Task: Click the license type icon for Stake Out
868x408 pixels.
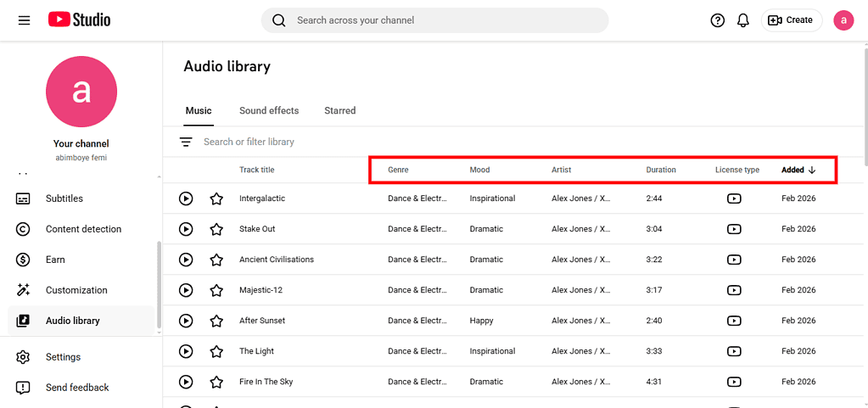Action: click(x=734, y=229)
